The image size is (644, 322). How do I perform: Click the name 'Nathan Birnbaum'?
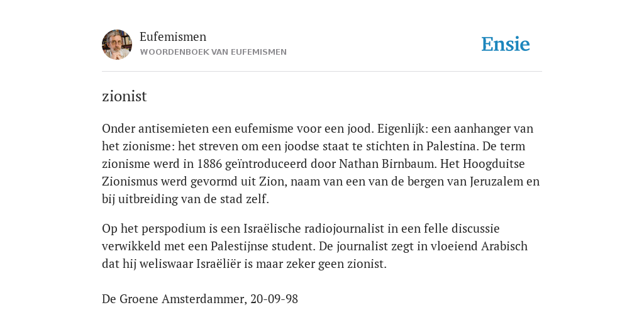pyautogui.click(x=387, y=164)
